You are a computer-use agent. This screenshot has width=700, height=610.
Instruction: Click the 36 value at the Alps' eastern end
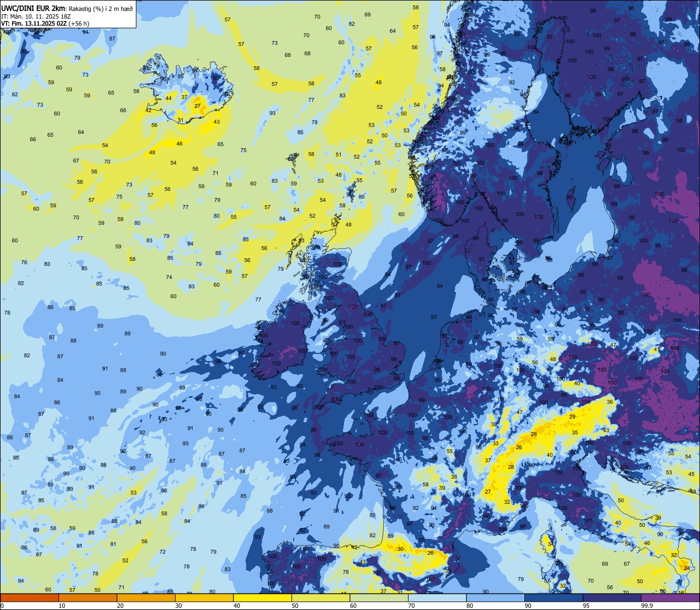point(610,402)
